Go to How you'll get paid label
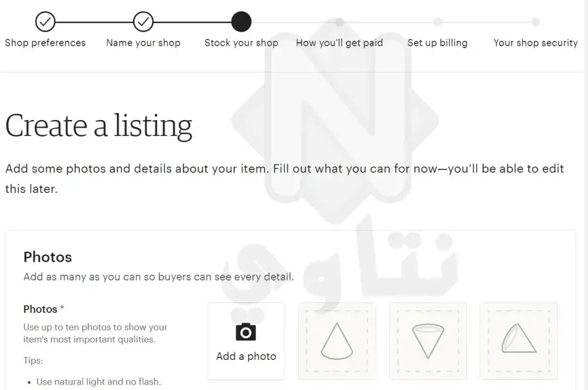The width and height of the screenshot is (588, 390). point(339,43)
